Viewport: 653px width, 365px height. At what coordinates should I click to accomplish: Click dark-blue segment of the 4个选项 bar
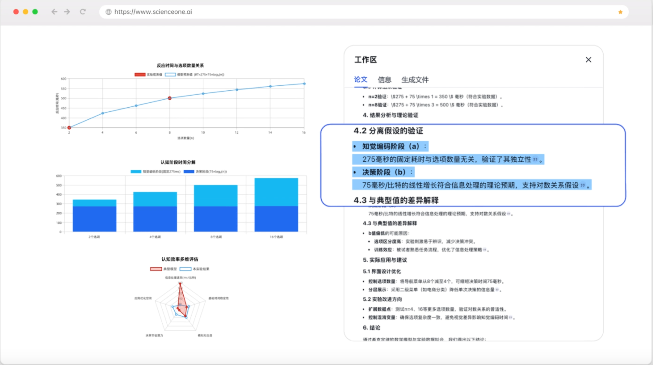pyautogui.click(x=155, y=219)
